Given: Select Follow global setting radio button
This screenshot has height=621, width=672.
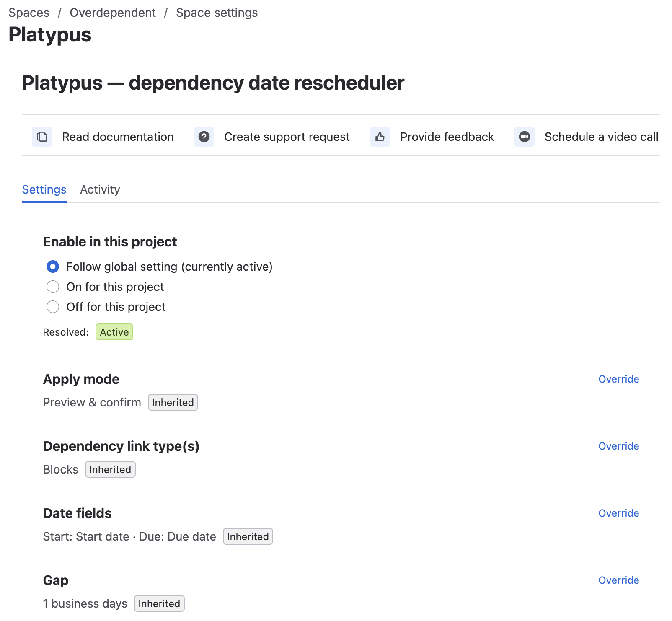Looking at the screenshot, I should pyautogui.click(x=53, y=267).
